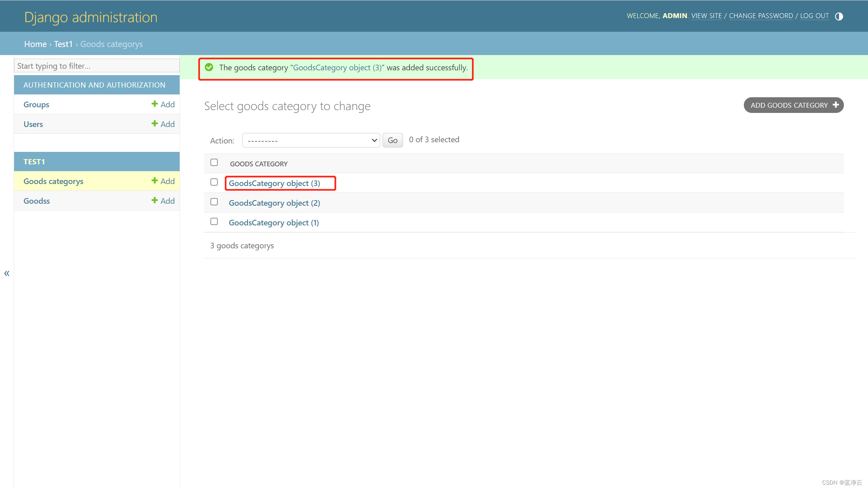
Task: Toggle the light/dark theme icon
Action: coord(839,16)
